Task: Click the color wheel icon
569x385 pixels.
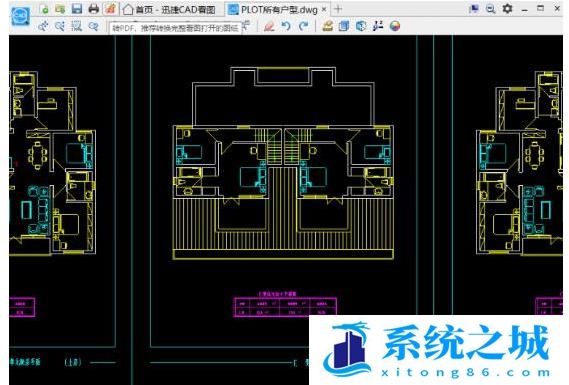Action: pyautogui.click(x=395, y=26)
